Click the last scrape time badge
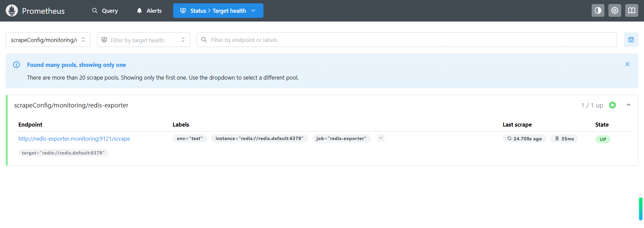Viewport: 644px width, 228px height. pos(524,139)
